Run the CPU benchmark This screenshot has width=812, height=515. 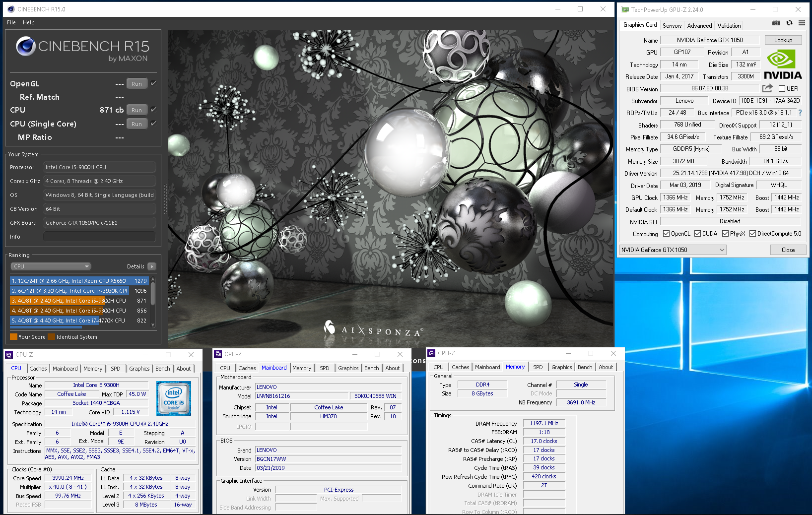tap(136, 110)
